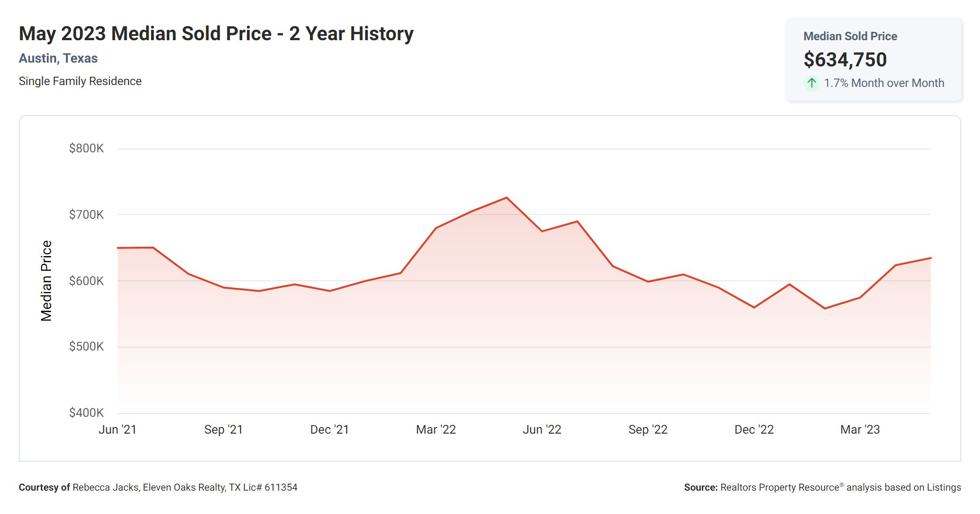This screenshot has height=514, width=980.
Task: Select the Dec '22 x-axis label
Action: [x=754, y=429]
